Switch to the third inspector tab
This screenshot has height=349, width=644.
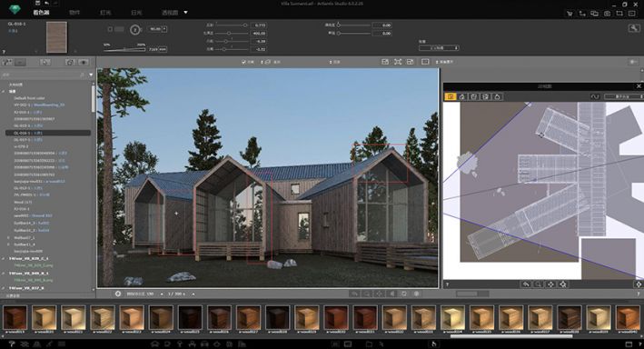click(x=105, y=13)
